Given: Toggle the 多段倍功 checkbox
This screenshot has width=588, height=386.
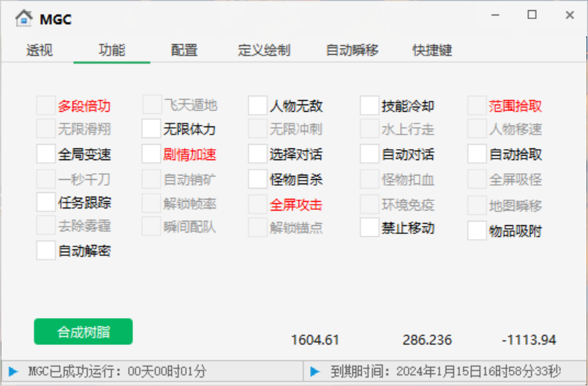Looking at the screenshot, I should (46, 105).
